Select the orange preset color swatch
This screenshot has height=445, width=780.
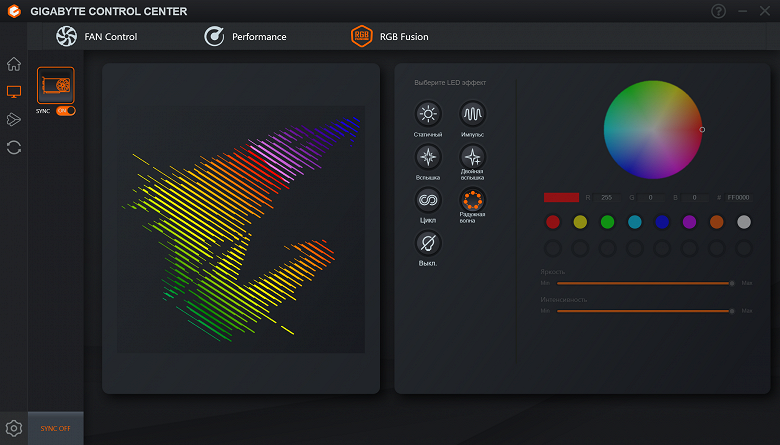click(x=716, y=222)
